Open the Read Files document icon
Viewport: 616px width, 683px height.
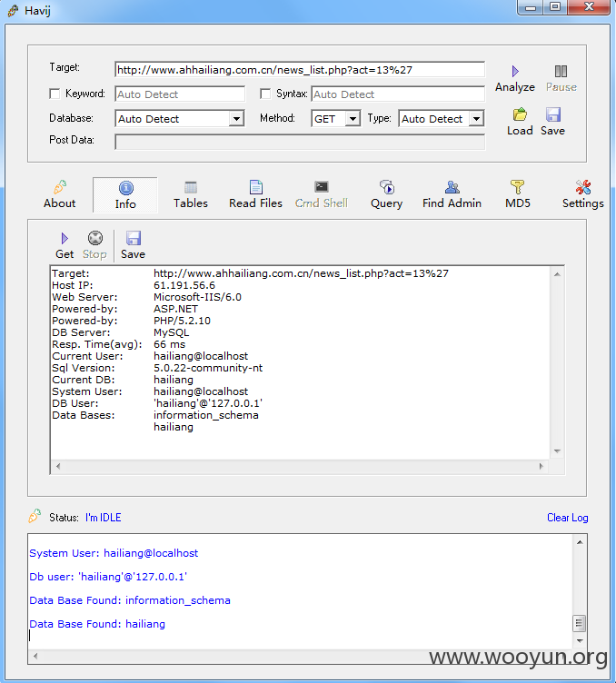coord(256,187)
